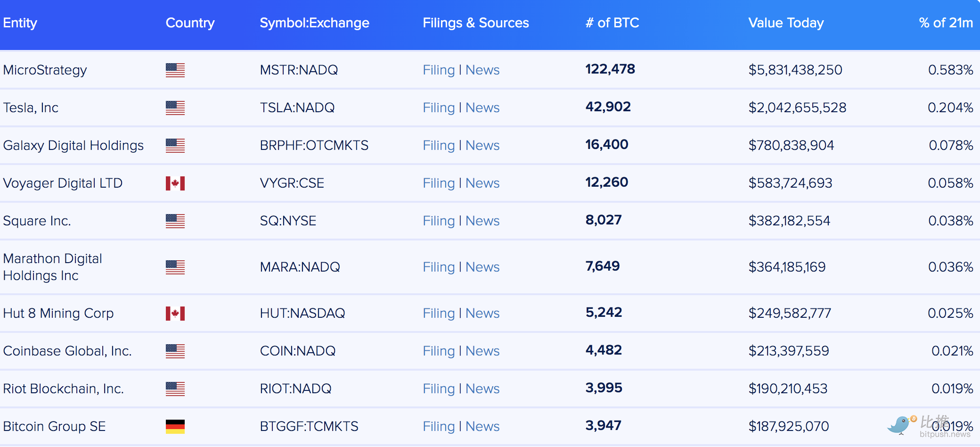Sort by Symbol:Exchange column header
980x447 pixels.
pos(314,23)
